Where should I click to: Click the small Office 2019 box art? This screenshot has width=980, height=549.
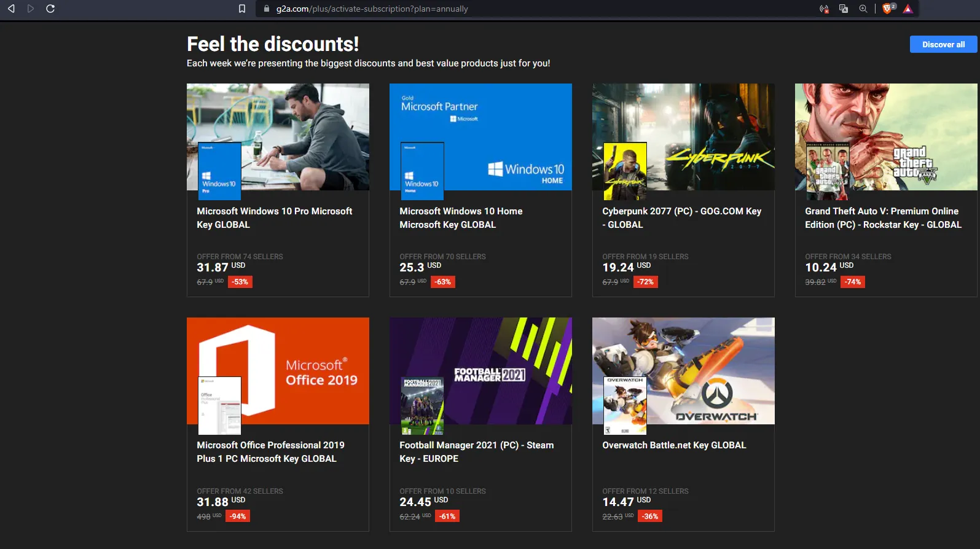pyautogui.click(x=219, y=405)
